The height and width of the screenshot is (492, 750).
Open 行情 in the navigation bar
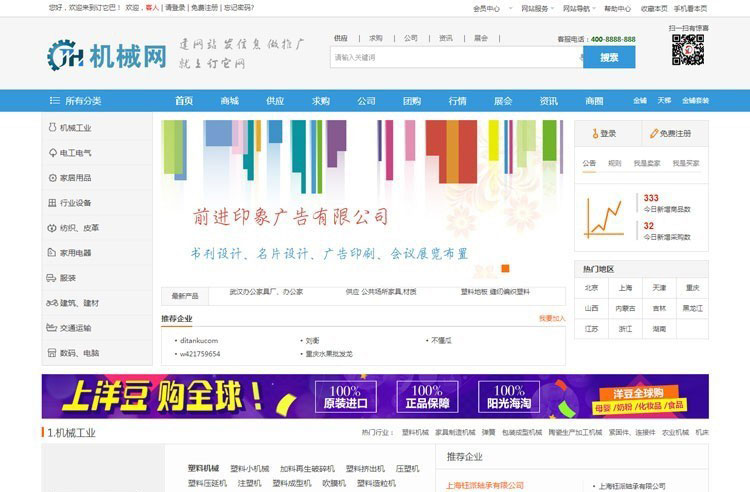coord(457,100)
